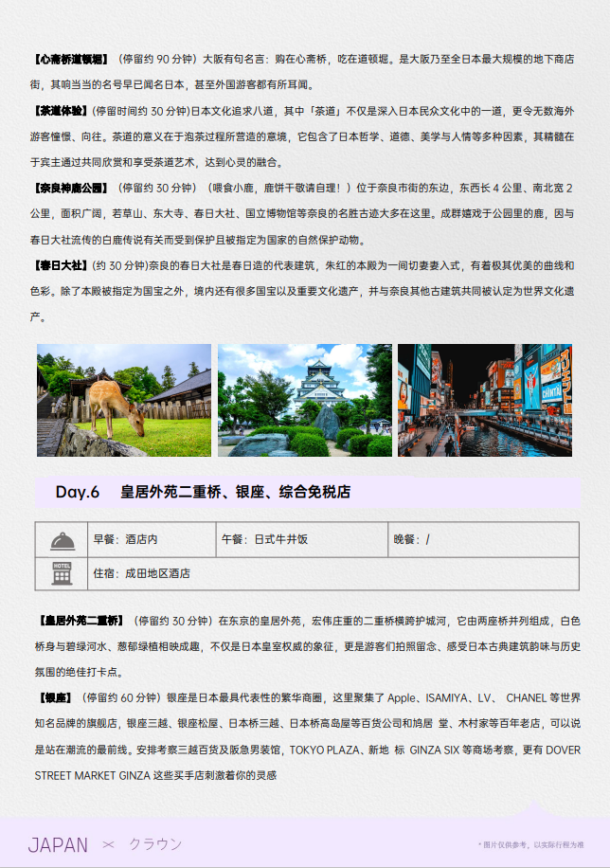Click the line 春日大社流传的白鹿传说有关
Image resolution: width=610 pixels, height=868 pixels.
(198, 240)
